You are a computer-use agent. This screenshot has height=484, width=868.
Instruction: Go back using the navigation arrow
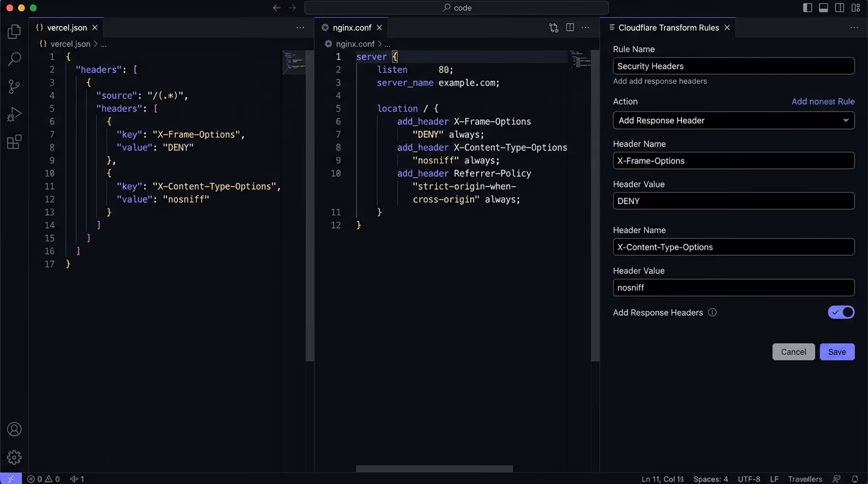[276, 8]
